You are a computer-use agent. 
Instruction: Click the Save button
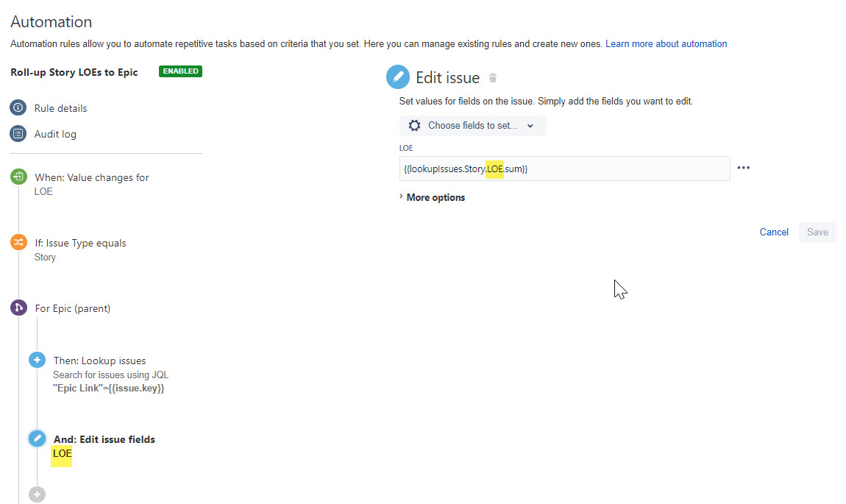pos(817,232)
